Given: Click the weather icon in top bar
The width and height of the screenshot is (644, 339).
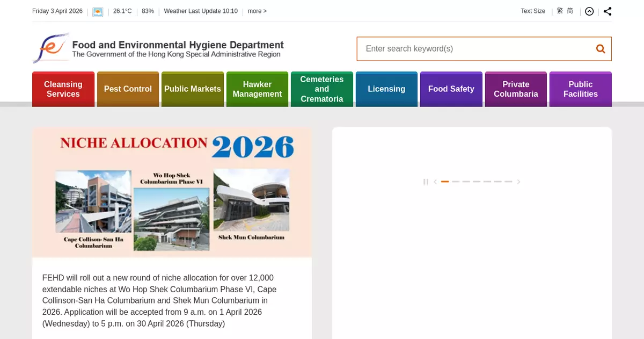Looking at the screenshot, I should 98,12.
